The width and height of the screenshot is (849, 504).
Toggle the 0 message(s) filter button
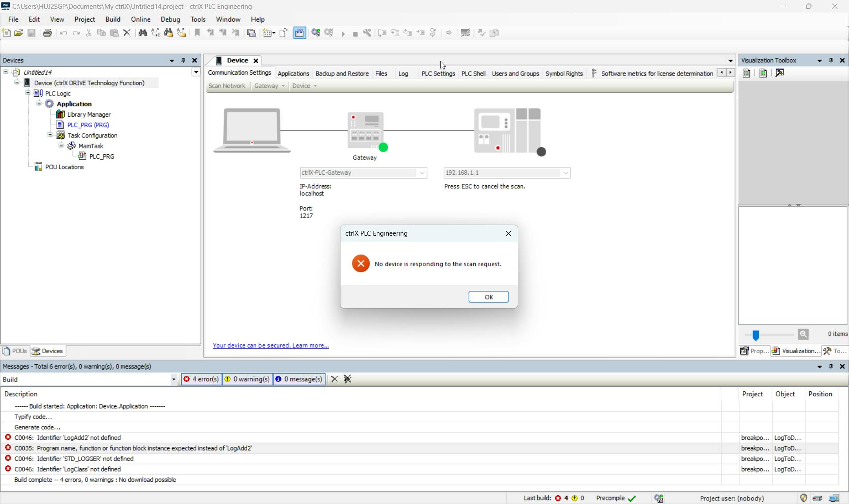[299, 379]
